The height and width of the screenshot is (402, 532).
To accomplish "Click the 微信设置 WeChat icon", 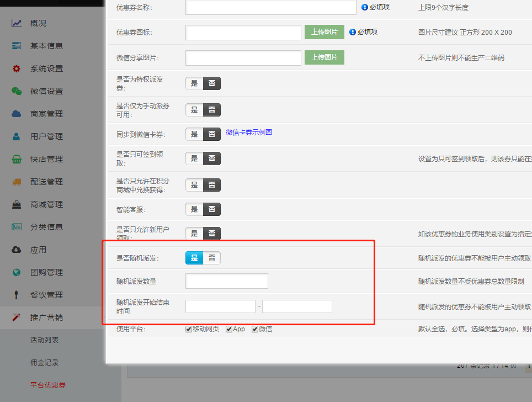I will [x=17, y=91].
